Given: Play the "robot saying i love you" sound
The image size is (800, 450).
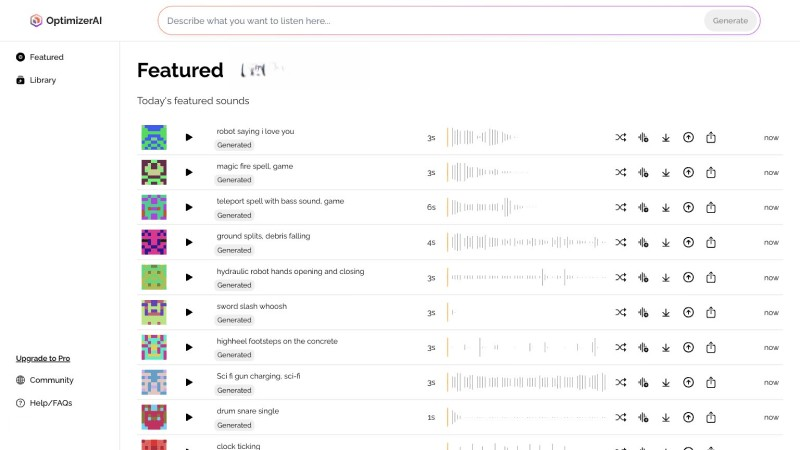Looking at the screenshot, I should (x=189, y=137).
